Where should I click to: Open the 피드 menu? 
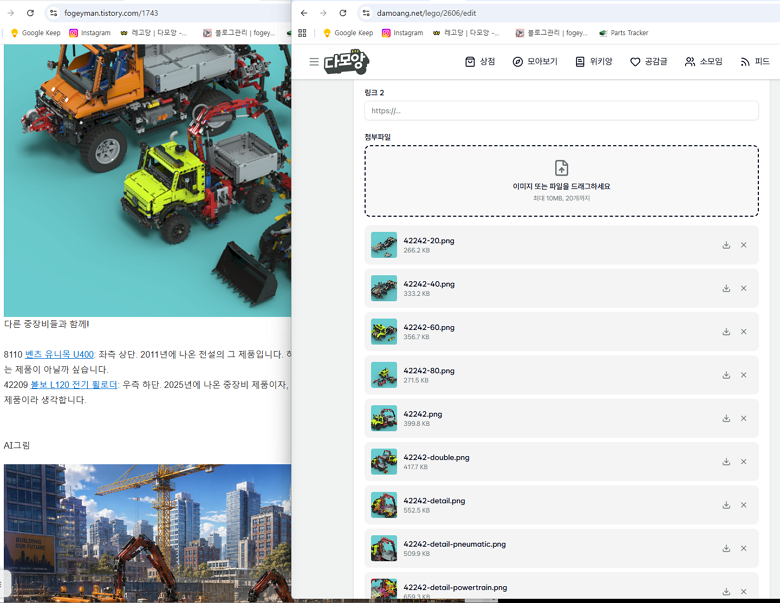pos(755,62)
